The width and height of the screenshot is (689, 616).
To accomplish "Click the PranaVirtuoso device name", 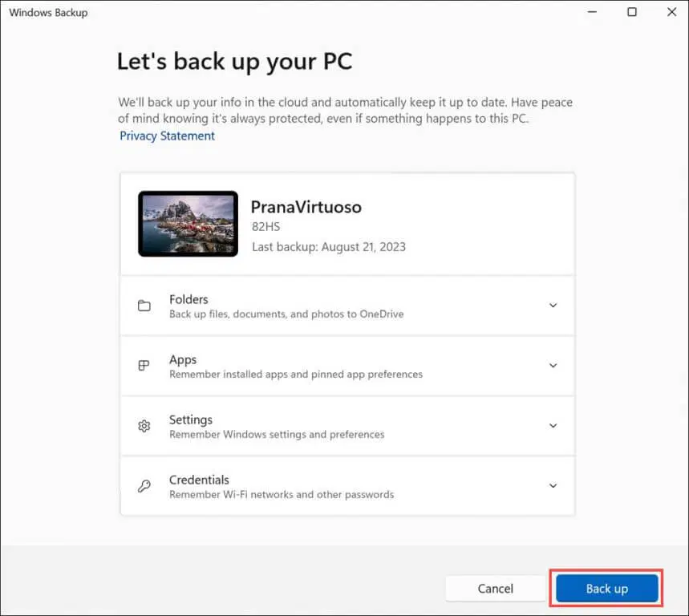I will [306, 207].
